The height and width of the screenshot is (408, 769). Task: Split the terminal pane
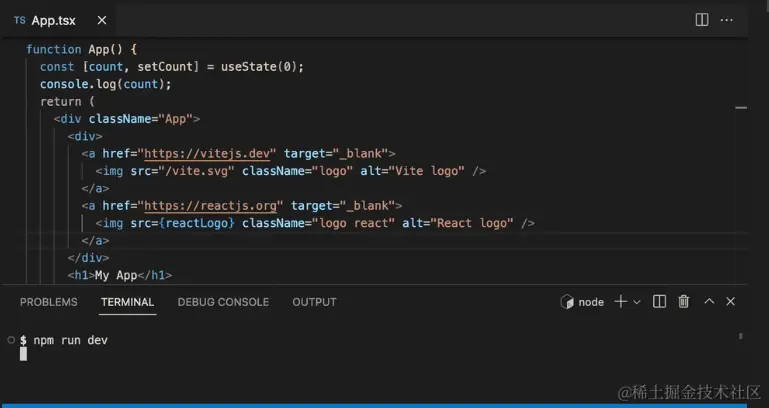[659, 302]
